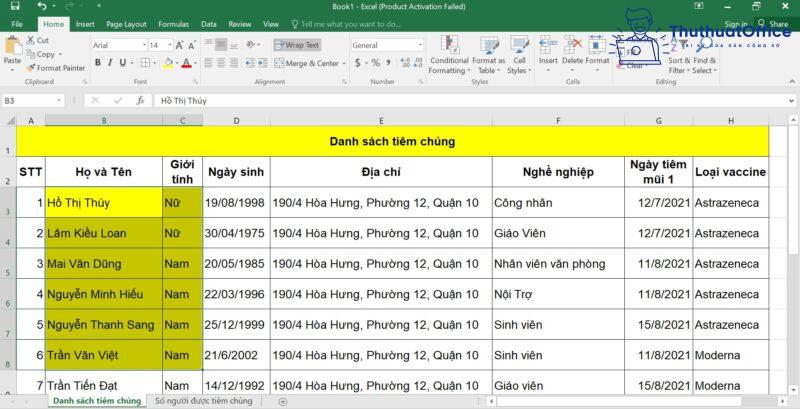Click the Insert Function fx icon
Screen dimensions: 800x409
(x=140, y=100)
